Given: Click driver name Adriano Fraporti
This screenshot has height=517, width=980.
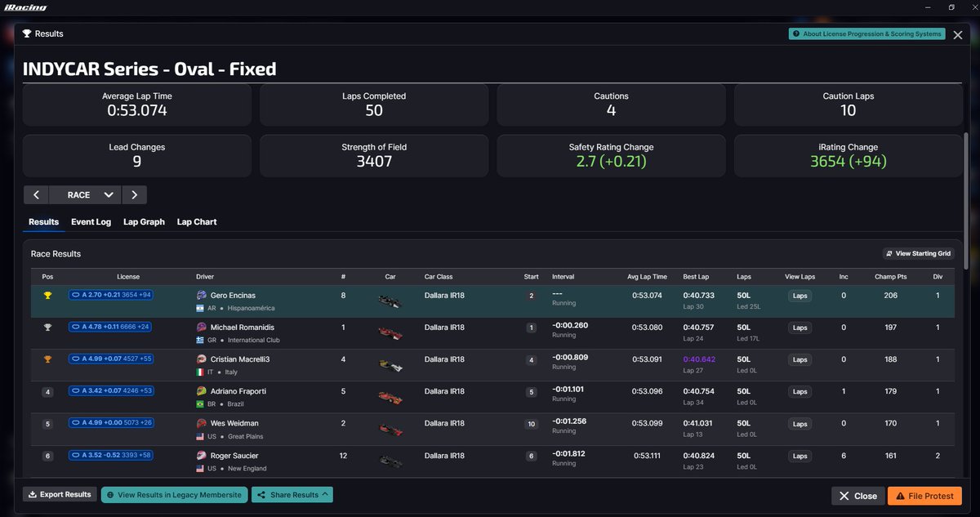Looking at the screenshot, I should pyautogui.click(x=238, y=391).
